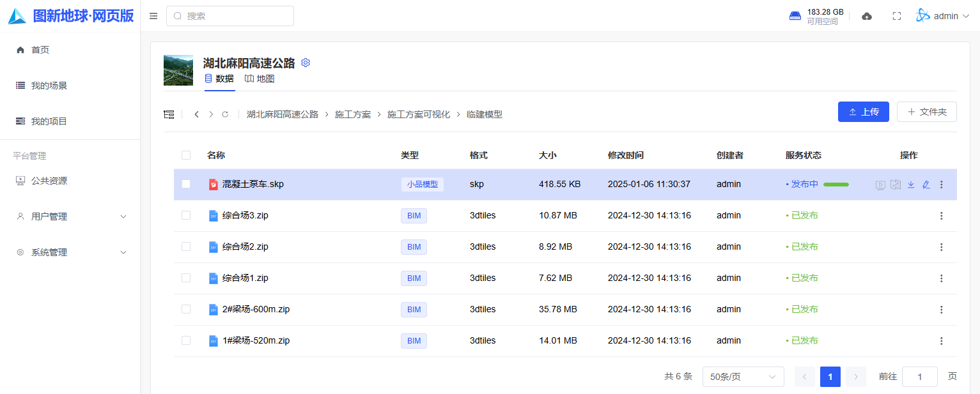The width and height of the screenshot is (980, 394).
Task: Refresh the file list
Action: [x=225, y=114]
